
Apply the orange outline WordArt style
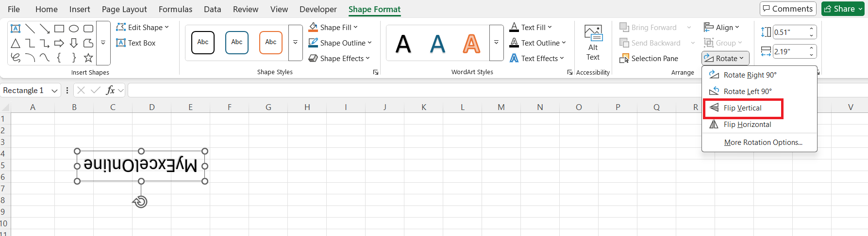(x=471, y=44)
